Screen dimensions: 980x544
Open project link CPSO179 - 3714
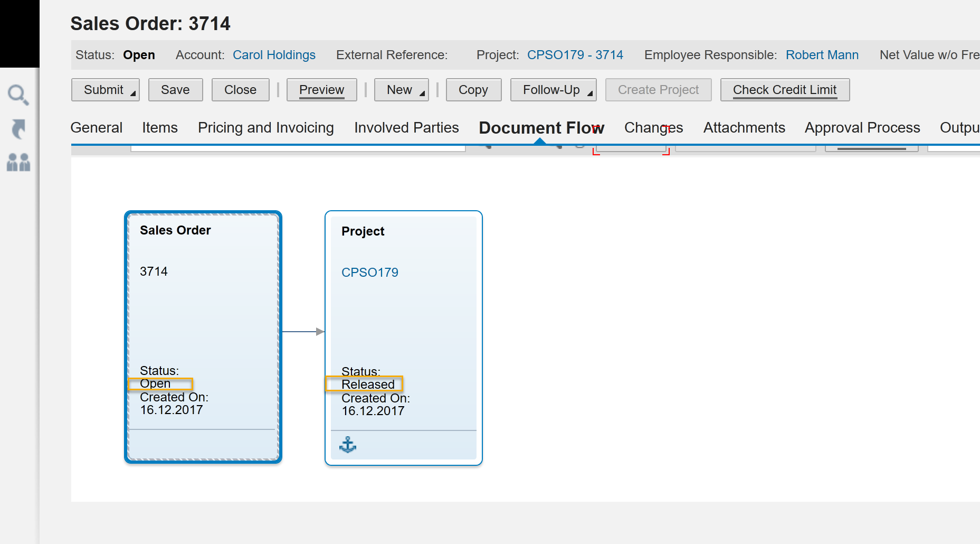tap(575, 55)
